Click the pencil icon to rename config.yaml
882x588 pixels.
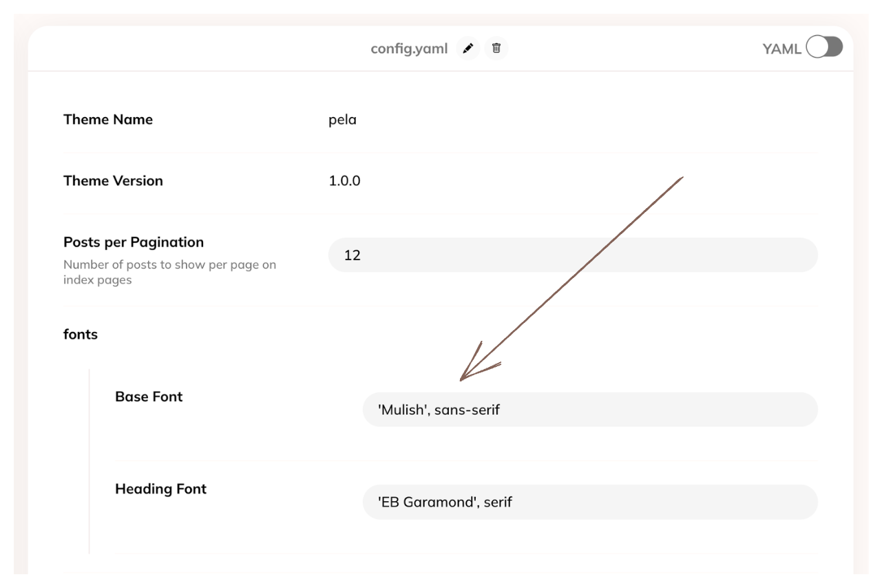pos(468,49)
